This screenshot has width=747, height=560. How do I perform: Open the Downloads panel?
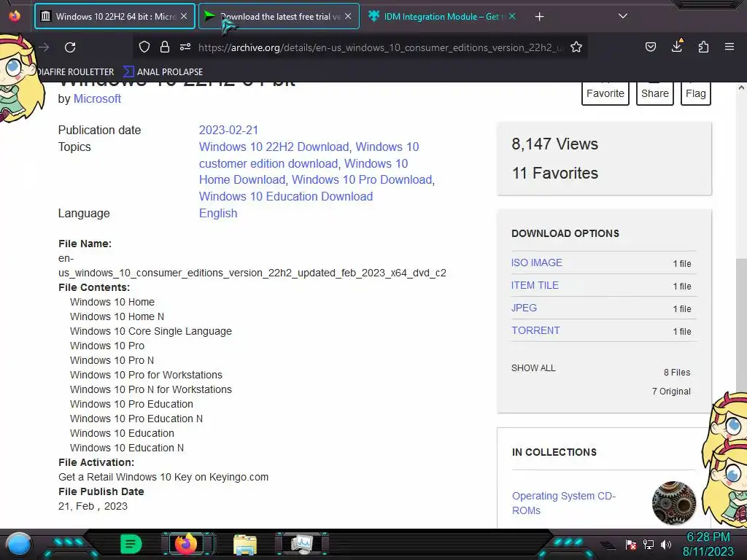677,46
